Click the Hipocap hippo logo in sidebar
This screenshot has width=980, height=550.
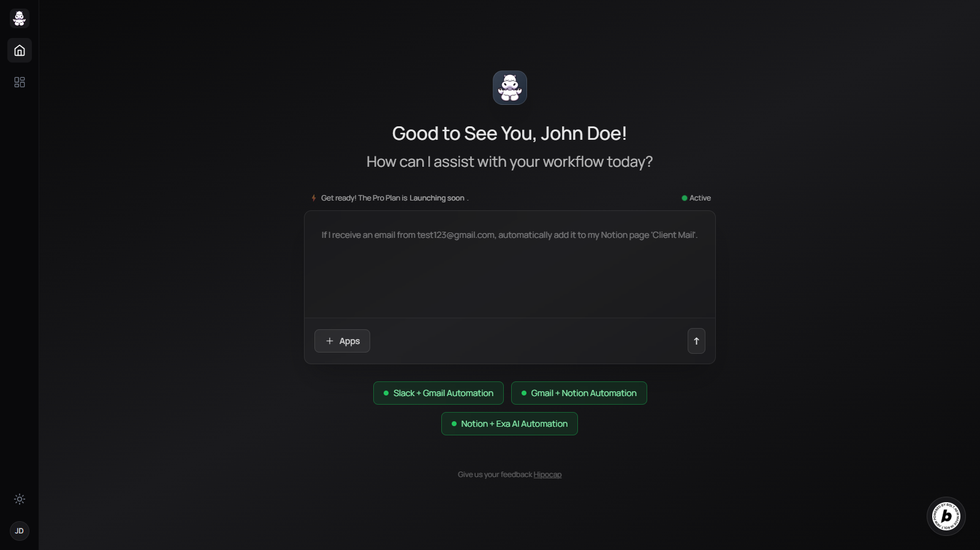pyautogui.click(x=20, y=18)
